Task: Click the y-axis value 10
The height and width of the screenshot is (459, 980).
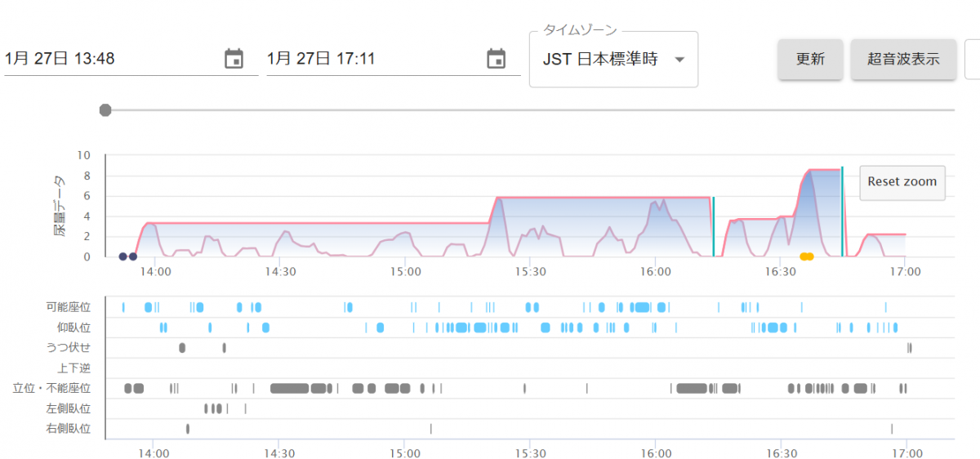Action: pos(84,155)
